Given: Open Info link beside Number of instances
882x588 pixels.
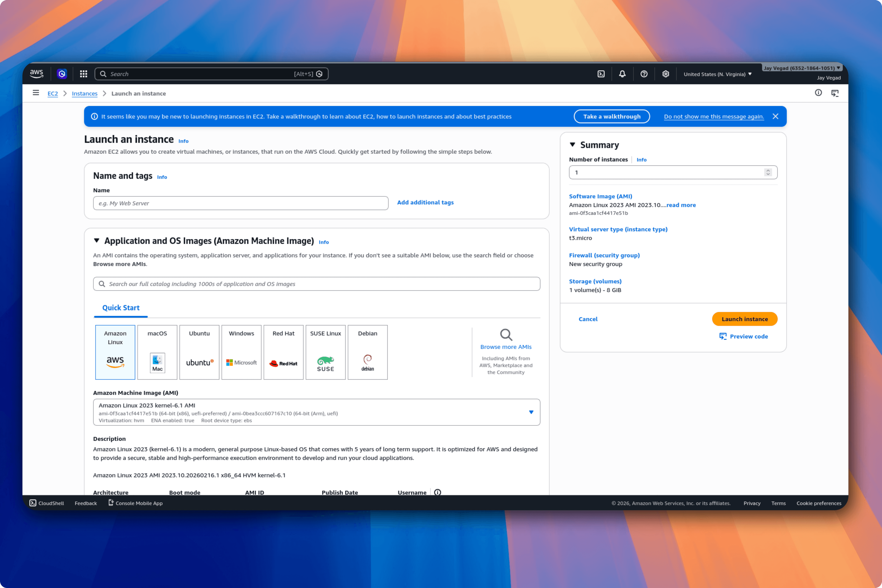Looking at the screenshot, I should [642, 160].
